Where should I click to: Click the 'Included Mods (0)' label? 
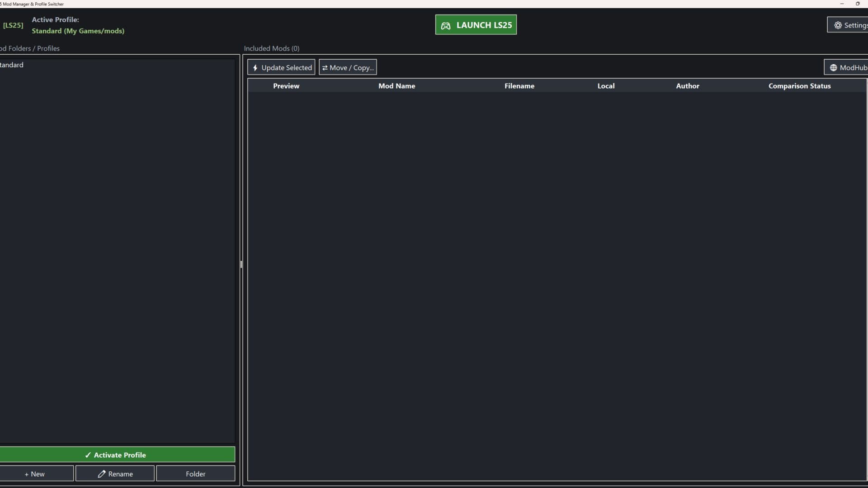(x=271, y=48)
